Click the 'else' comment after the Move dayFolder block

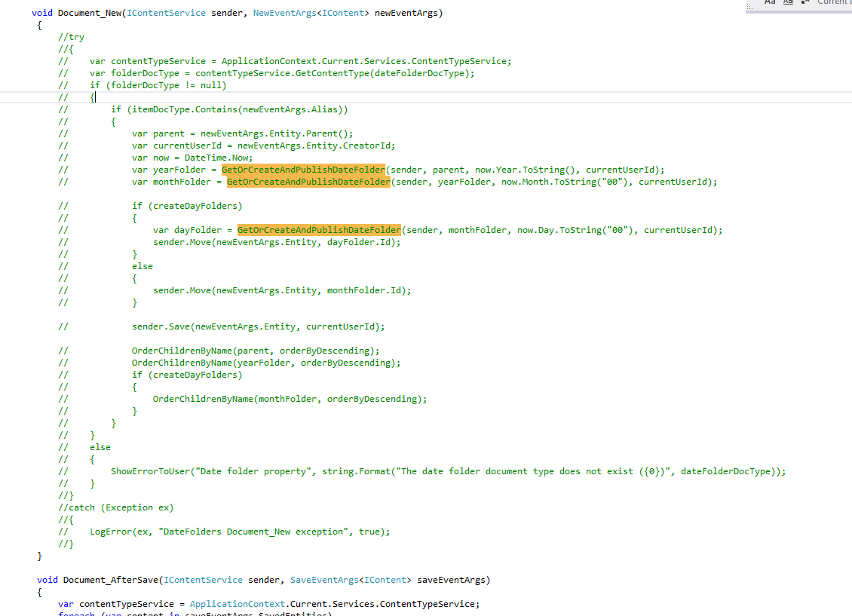[x=143, y=266]
